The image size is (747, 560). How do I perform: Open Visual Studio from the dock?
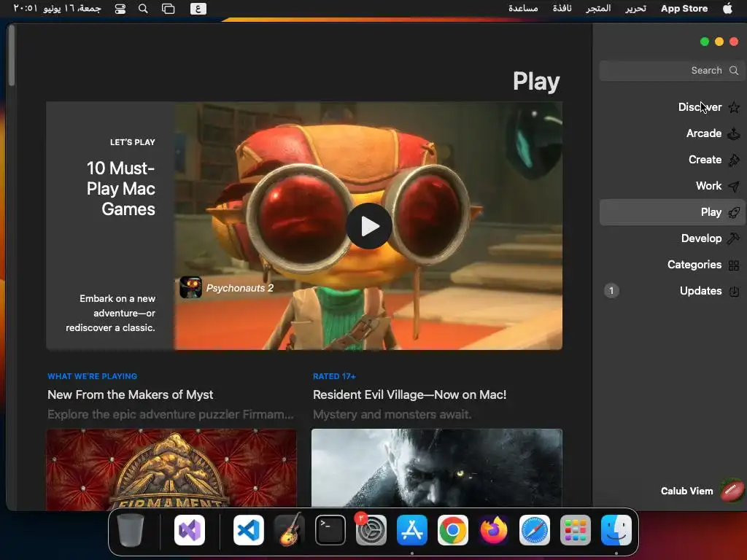pos(190,530)
